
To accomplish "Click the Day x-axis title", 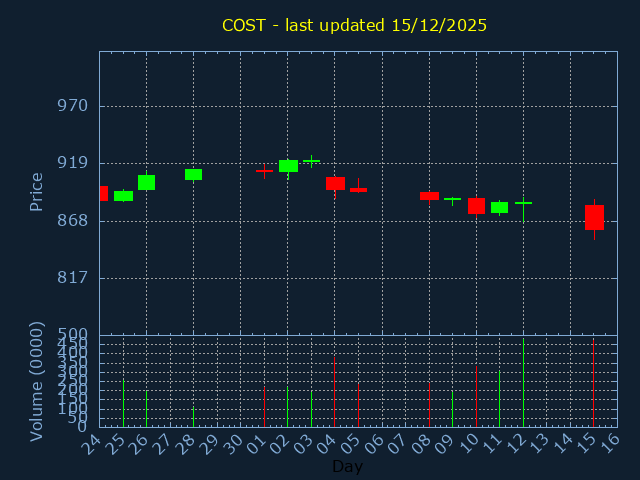I will (x=347, y=466).
